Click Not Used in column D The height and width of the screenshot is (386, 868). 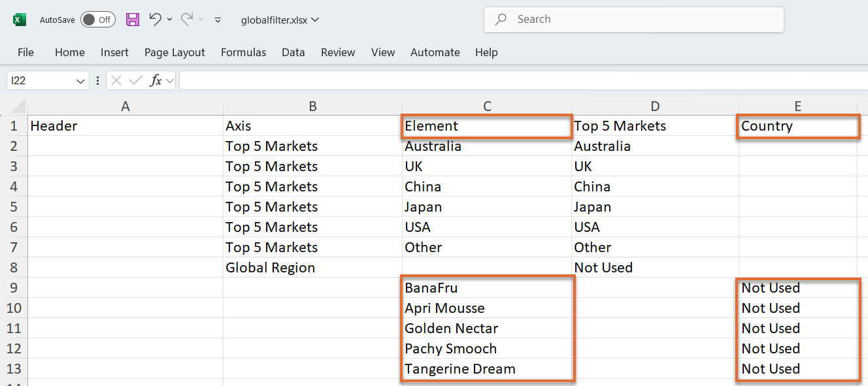click(x=655, y=268)
